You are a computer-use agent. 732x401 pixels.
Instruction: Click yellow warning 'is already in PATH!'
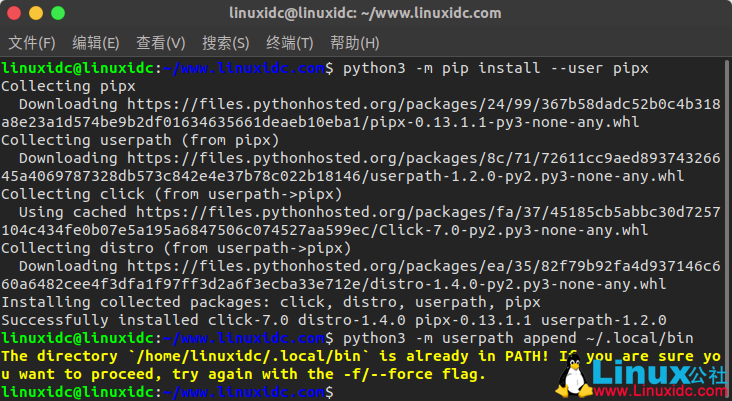(x=464, y=356)
